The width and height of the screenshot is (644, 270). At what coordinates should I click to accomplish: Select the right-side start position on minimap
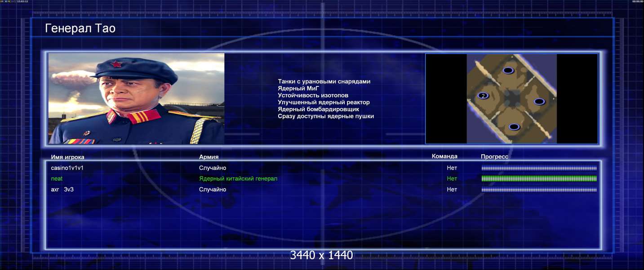click(539, 102)
